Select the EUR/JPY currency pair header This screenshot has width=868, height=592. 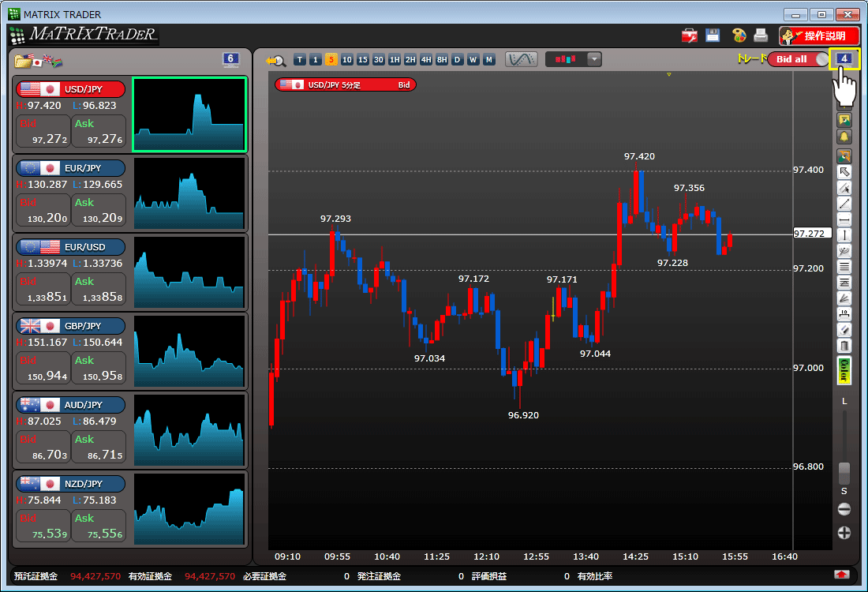pyautogui.click(x=71, y=168)
